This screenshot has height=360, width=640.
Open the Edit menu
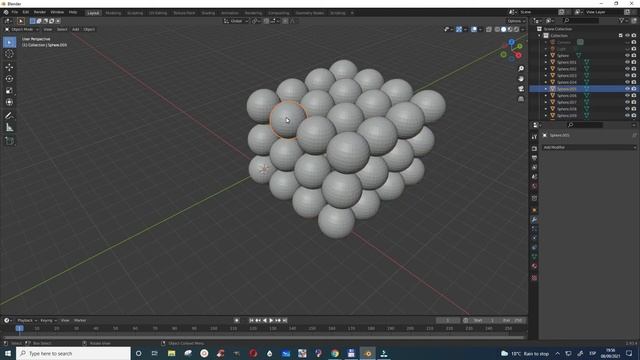tap(26, 12)
